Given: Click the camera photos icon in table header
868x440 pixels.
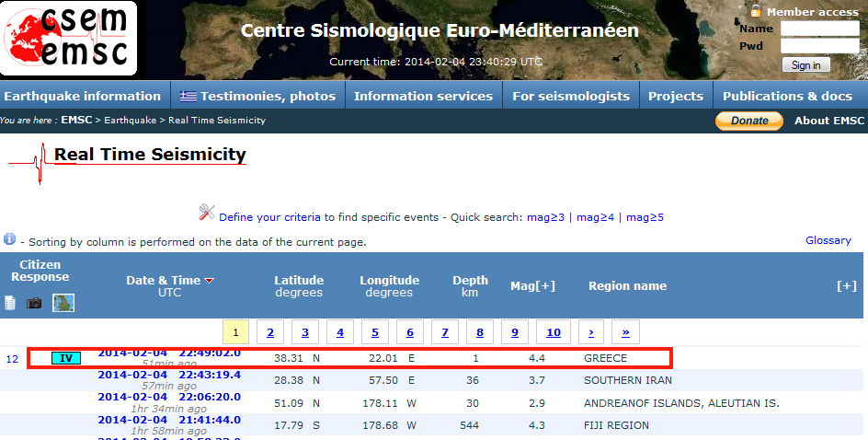Looking at the screenshot, I should 34,303.
